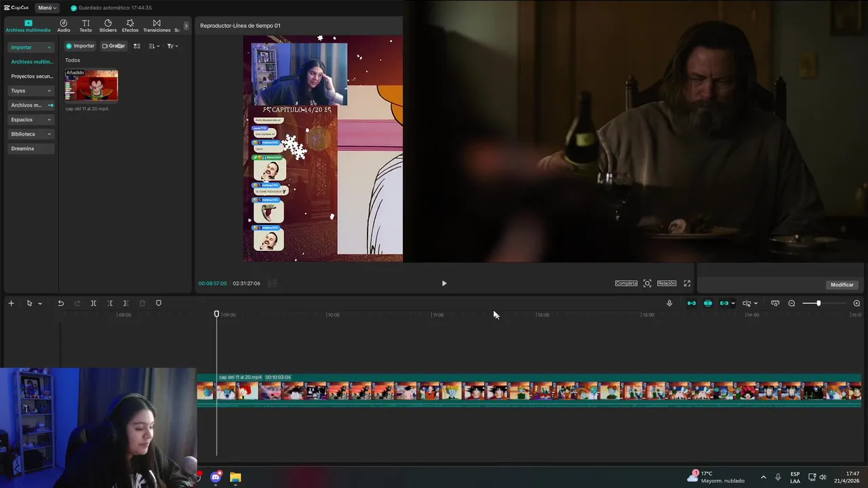Open the media sort order dropdown

click(x=154, y=46)
